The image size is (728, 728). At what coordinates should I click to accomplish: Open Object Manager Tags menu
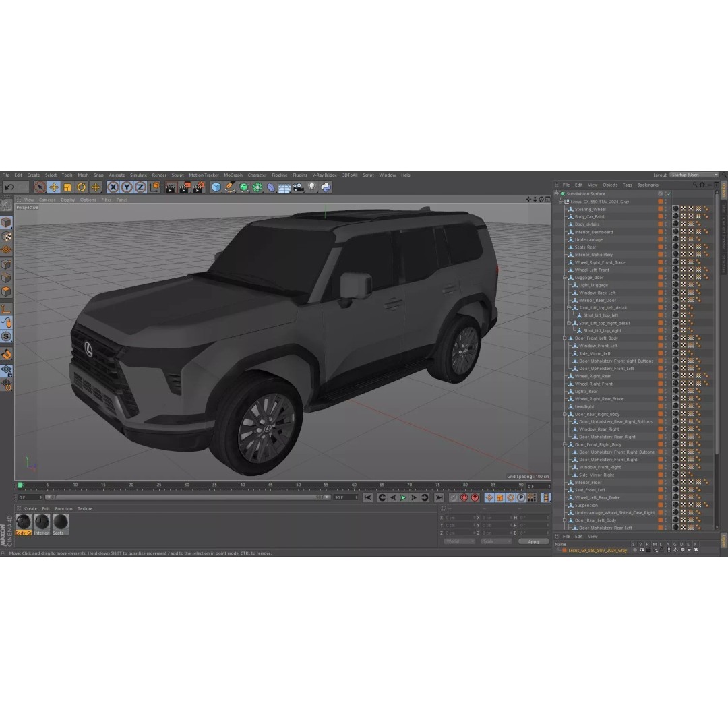pyautogui.click(x=628, y=185)
